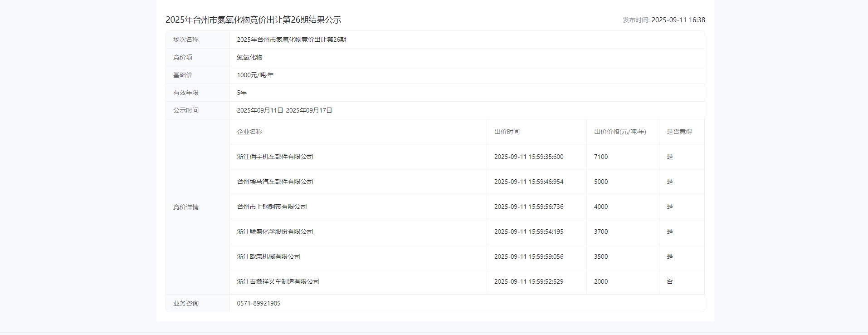Click the consultation phone number 0571-89921905
The width and height of the screenshot is (868, 335).
[258, 303]
